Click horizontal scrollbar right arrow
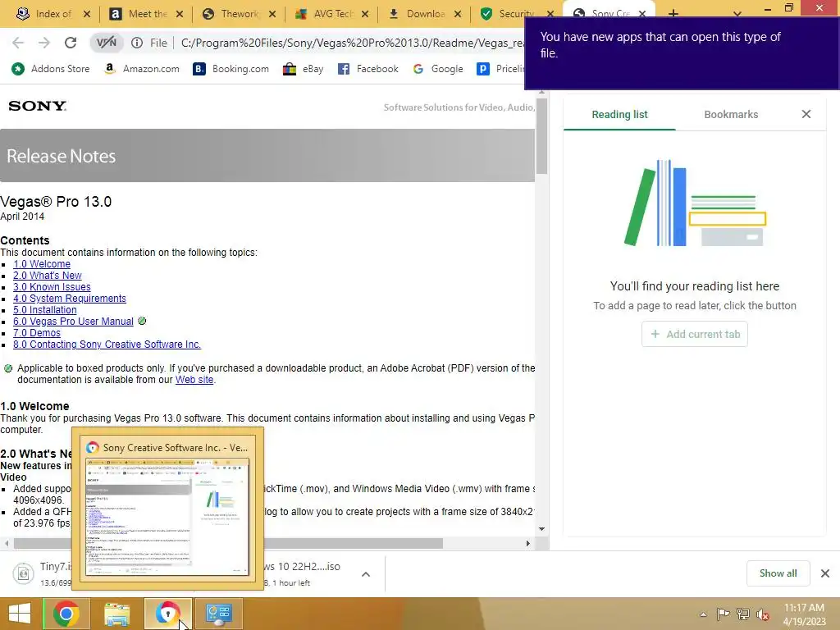The image size is (840, 630). coord(528,543)
